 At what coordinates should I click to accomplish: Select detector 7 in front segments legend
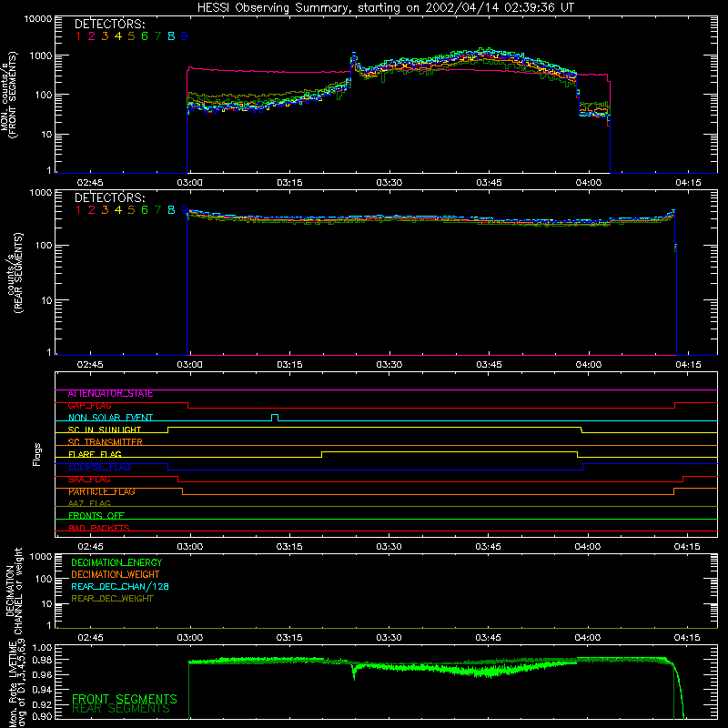pos(157,36)
